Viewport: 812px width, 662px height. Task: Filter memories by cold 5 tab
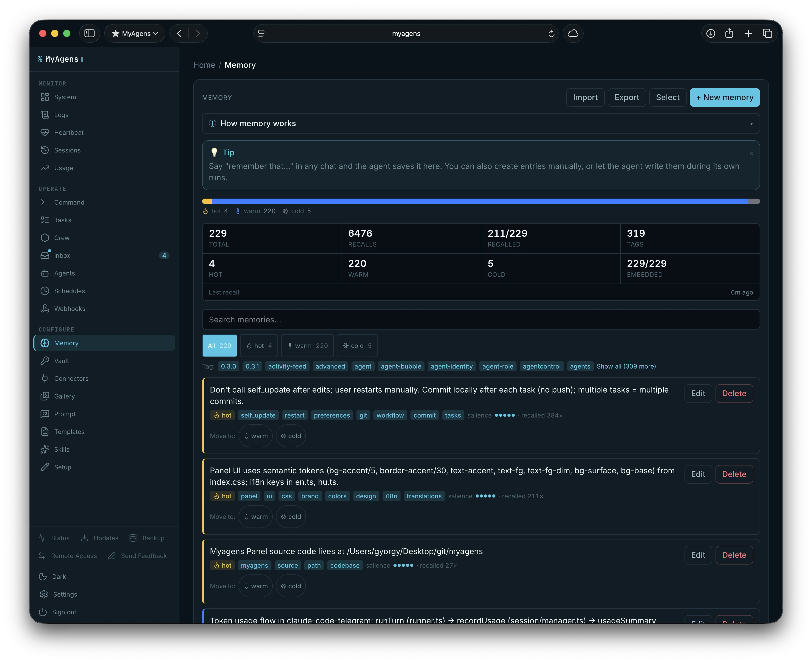[357, 346]
